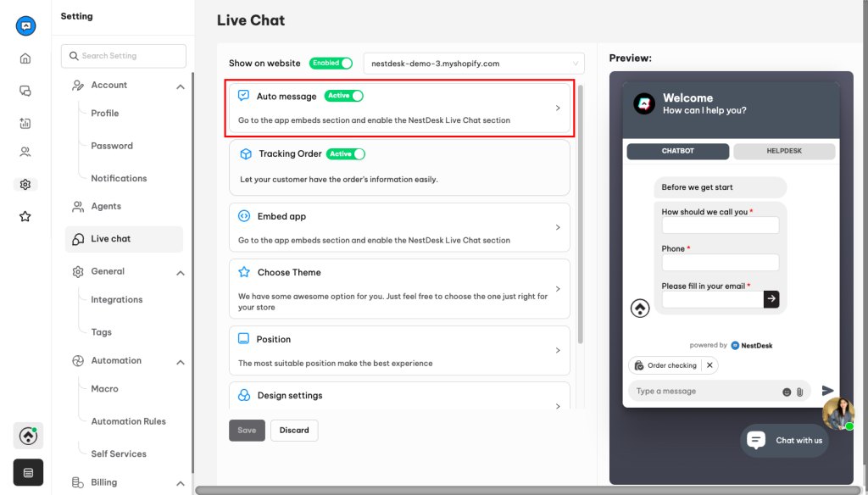Screen dimensions: 868x495
Task: Open Integrations settings
Action: pyautogui.click(x=117, y=299)
